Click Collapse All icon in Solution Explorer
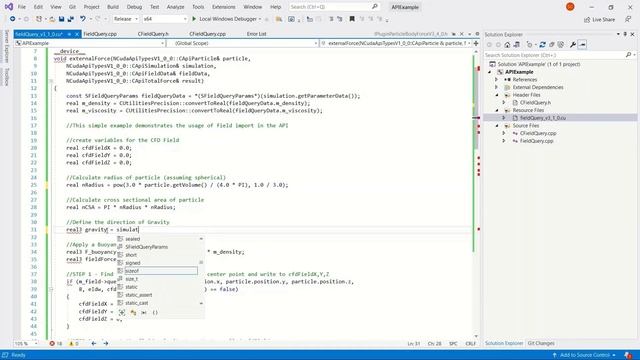Image resolution: width=640 pixels, height=360 pixels. (x=552, y=44)
